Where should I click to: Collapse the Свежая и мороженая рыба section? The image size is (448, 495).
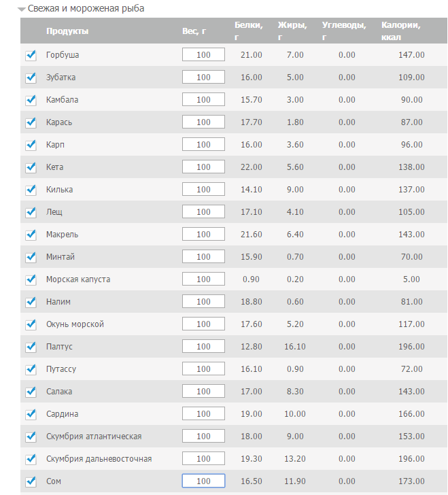point(22,10)
